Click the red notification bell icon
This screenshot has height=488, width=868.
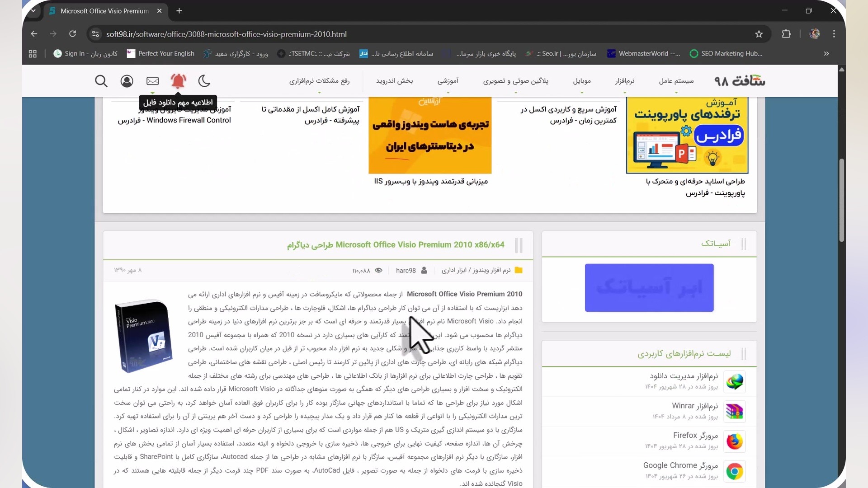178,81
